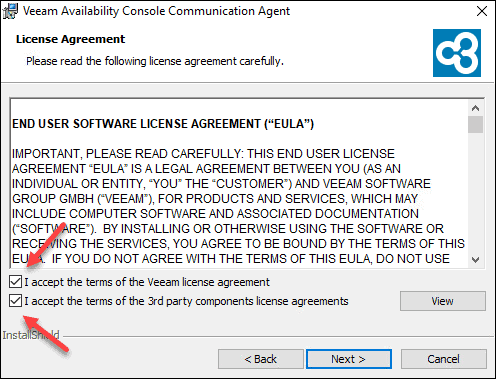Cancel the agent installation
This screenshot has width=496, height=379.
click(444, 359)
